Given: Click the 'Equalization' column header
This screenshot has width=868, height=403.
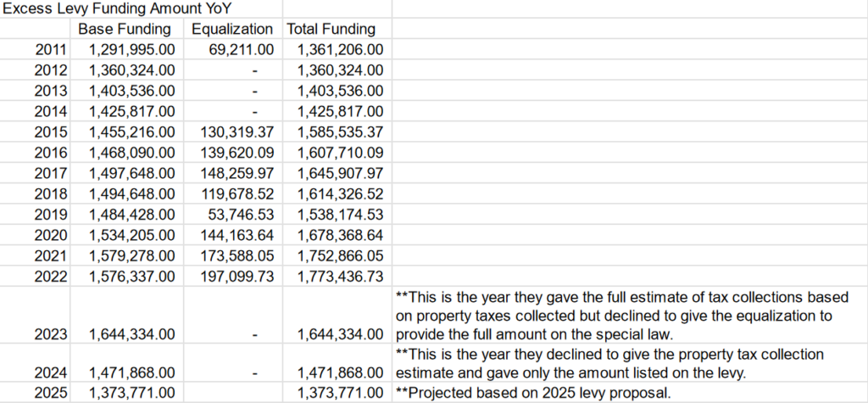Looking at the screenshot, I should pyautogui.click(x=232, y=29).
